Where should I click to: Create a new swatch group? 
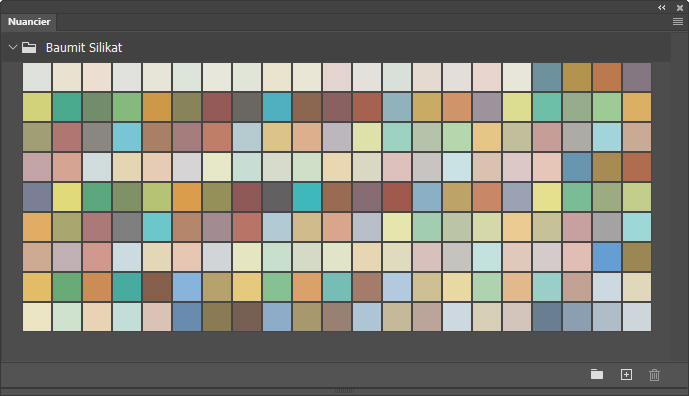click(597, 374)
